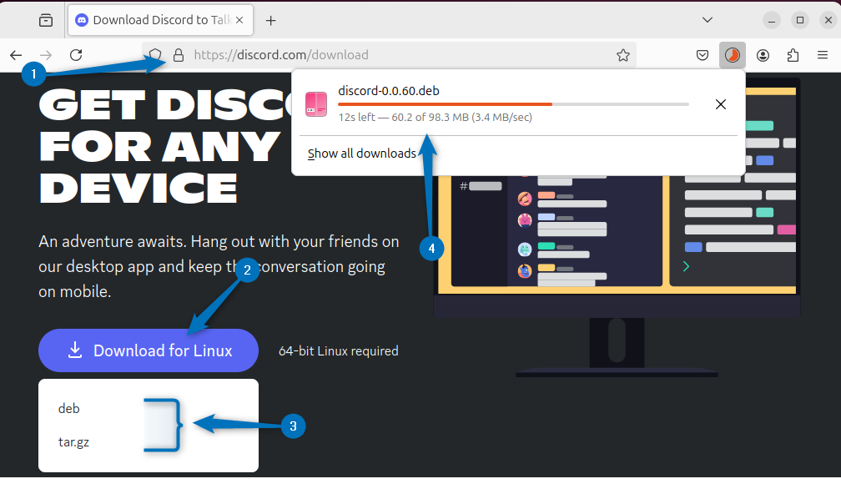This screenshot has width=841, height=504.
Task: Open Show all downloads
Action: coord(362,154)
